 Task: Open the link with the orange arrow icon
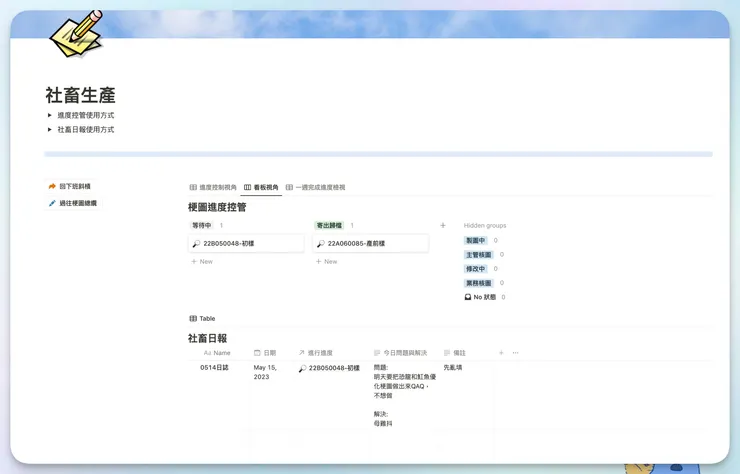tap(70, 186)
